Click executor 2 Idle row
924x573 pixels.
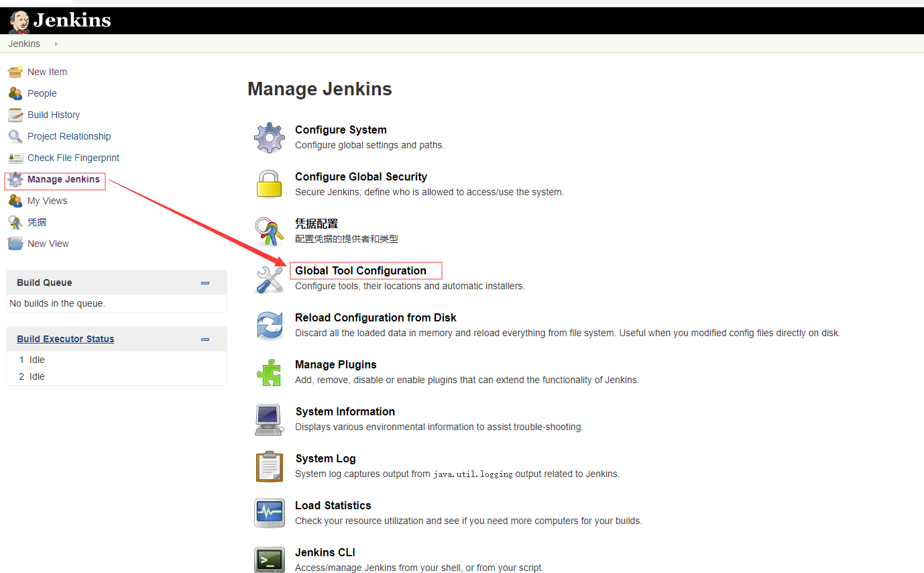pyautogui.click(x=117, y=376)
